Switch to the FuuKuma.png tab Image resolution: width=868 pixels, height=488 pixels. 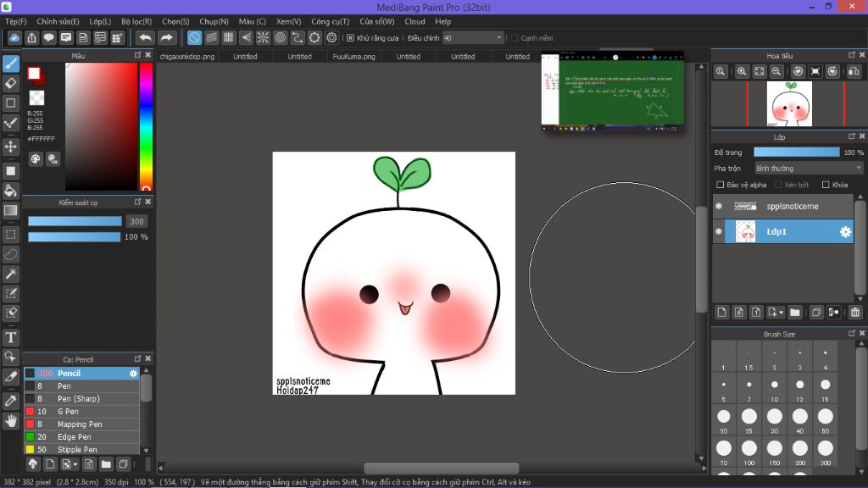click(353, 57)
